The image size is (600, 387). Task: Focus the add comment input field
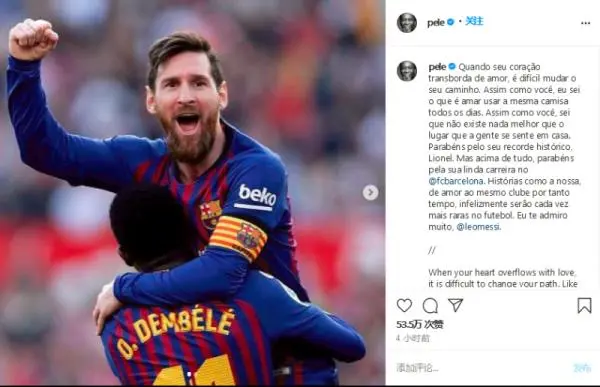pyautogui.click(x=482, y=368)
